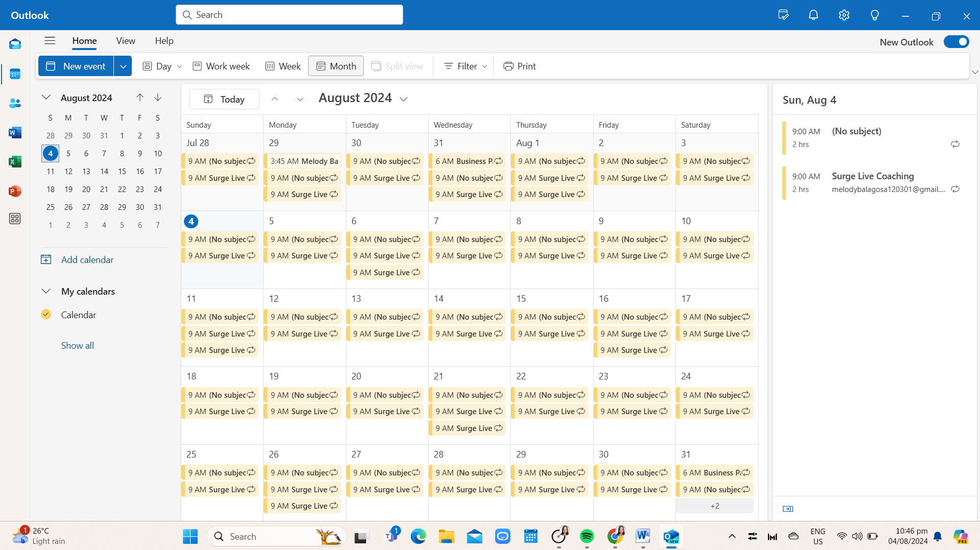
Task: Click the Split view button
Action: [397, 66]
